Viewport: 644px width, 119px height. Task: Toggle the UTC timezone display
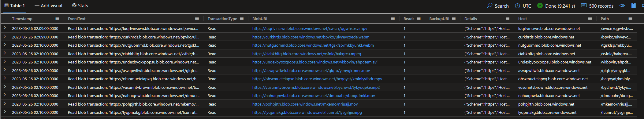pyautogui.click(x=523, y=6)
